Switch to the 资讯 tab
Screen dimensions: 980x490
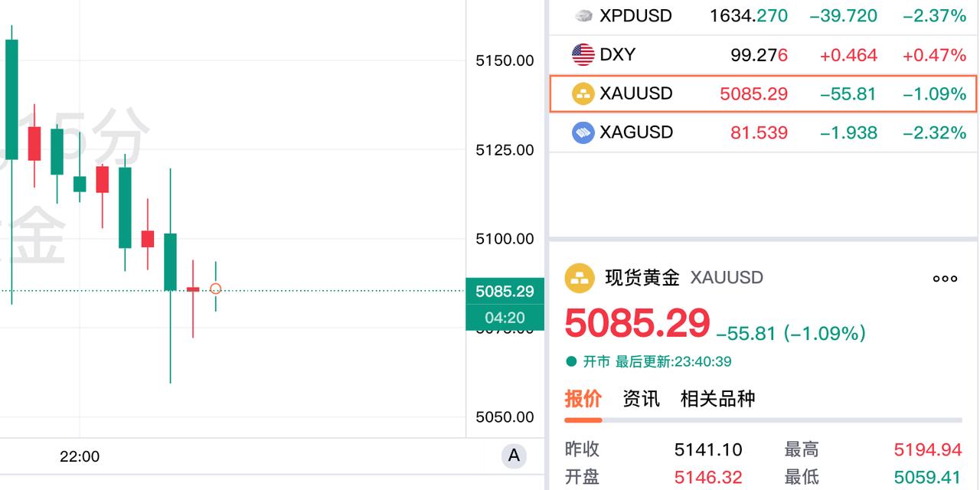(640, 399)
